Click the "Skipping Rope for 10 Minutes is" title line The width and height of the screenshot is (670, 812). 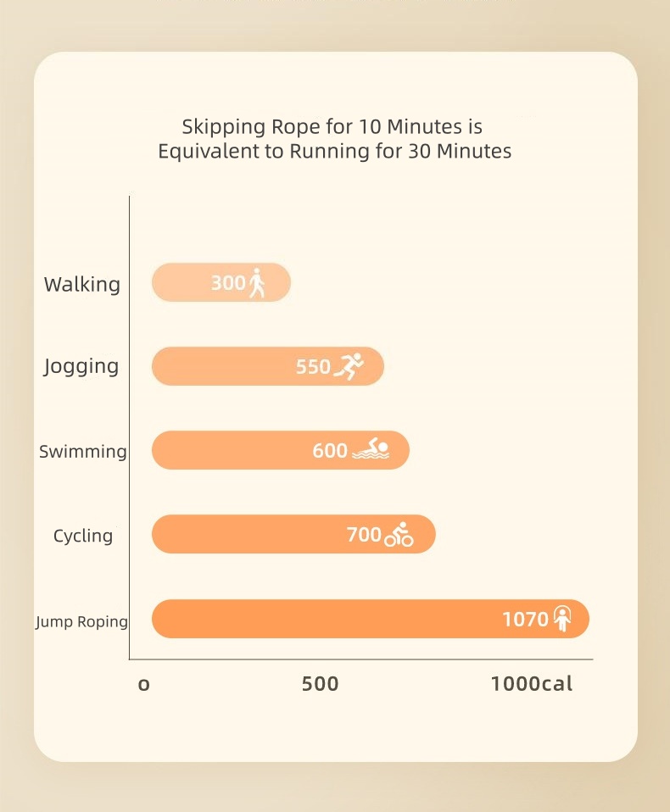point(332,127)
